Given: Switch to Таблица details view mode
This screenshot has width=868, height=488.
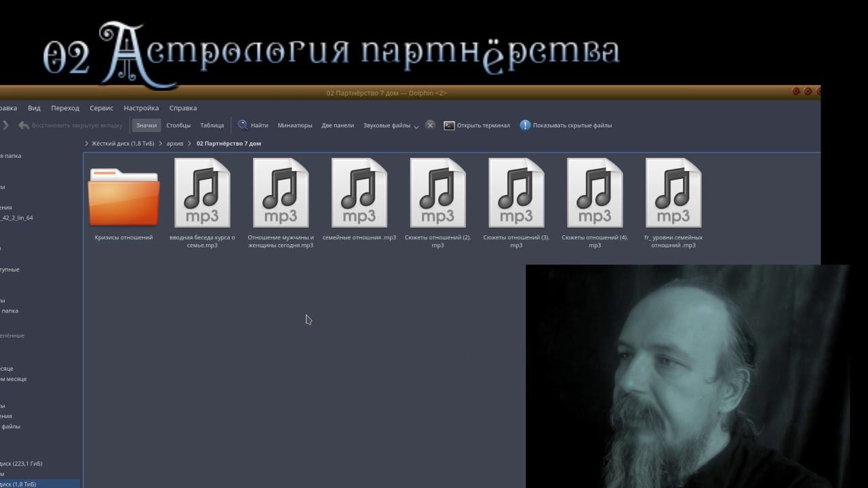Looking at the screenshot, I should [x=212, y=125].
